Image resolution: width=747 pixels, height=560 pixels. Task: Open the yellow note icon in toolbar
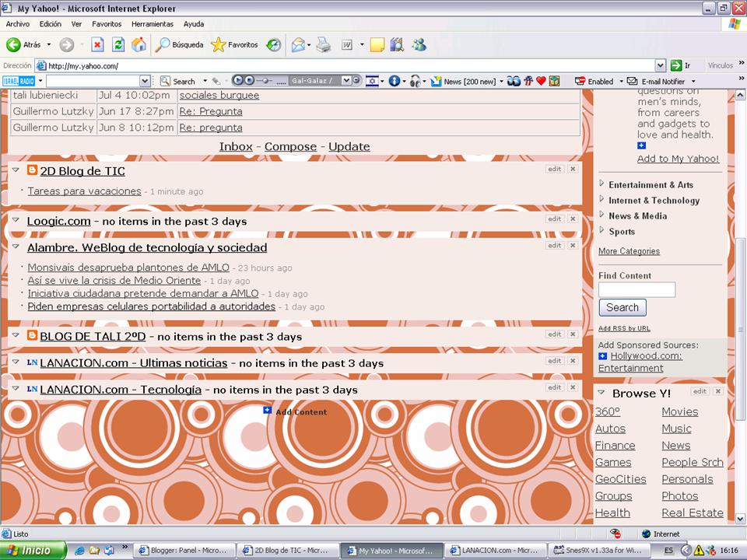(377, 45)
